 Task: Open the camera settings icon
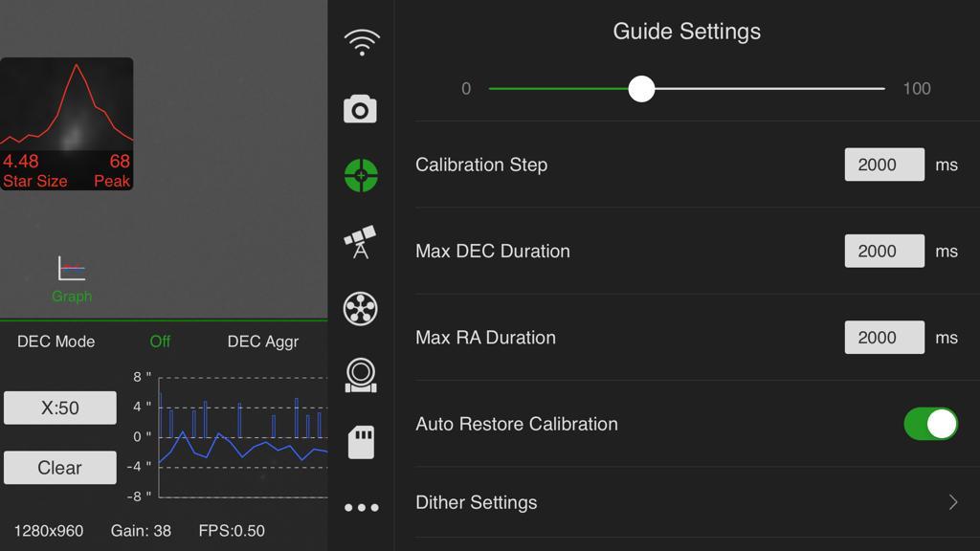[x=361, y=109]
